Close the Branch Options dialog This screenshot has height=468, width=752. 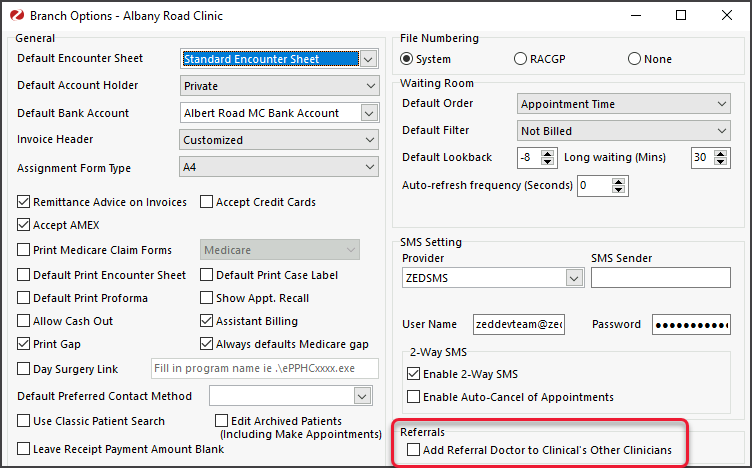click(x=727, y=15)
